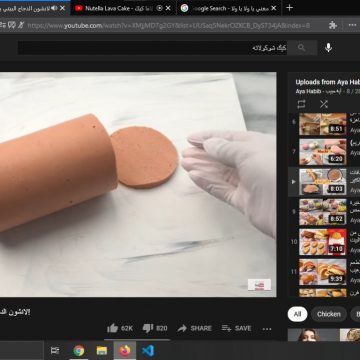Screen dimensions: 360x360
Task: Click the YouTube search magnifier button
Action: 302,48
